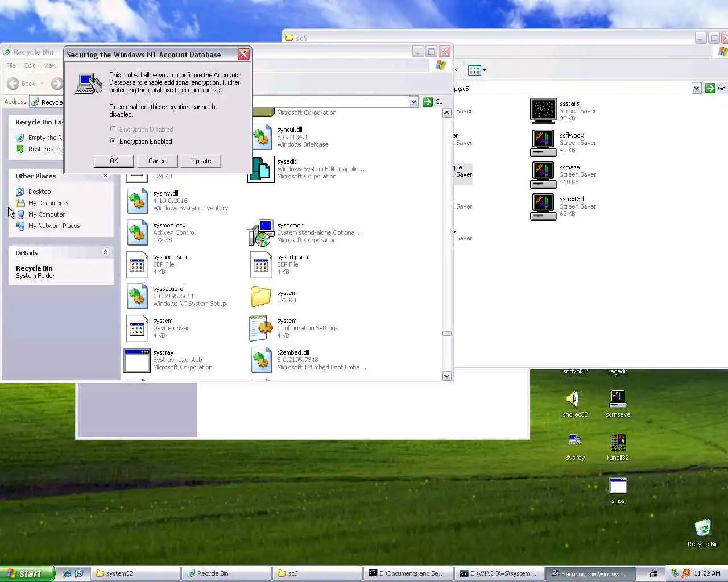Open the sndrec32 desktop shortcut
Viewport: 728px width, 582px height.
point(574,399)
